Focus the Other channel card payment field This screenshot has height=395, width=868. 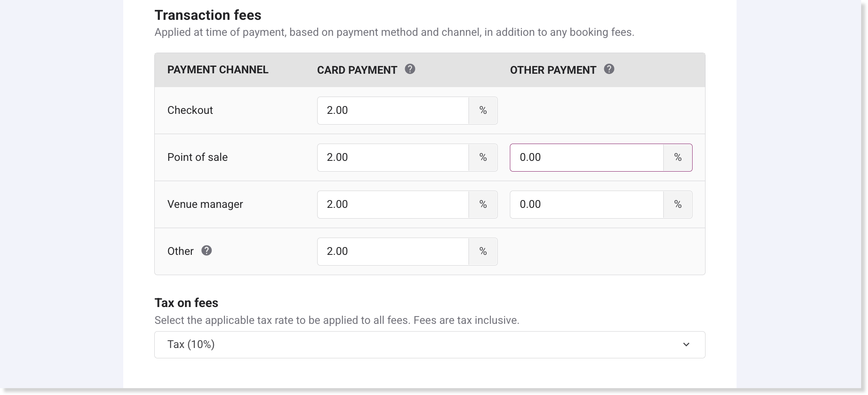click(x=393, y=251)
